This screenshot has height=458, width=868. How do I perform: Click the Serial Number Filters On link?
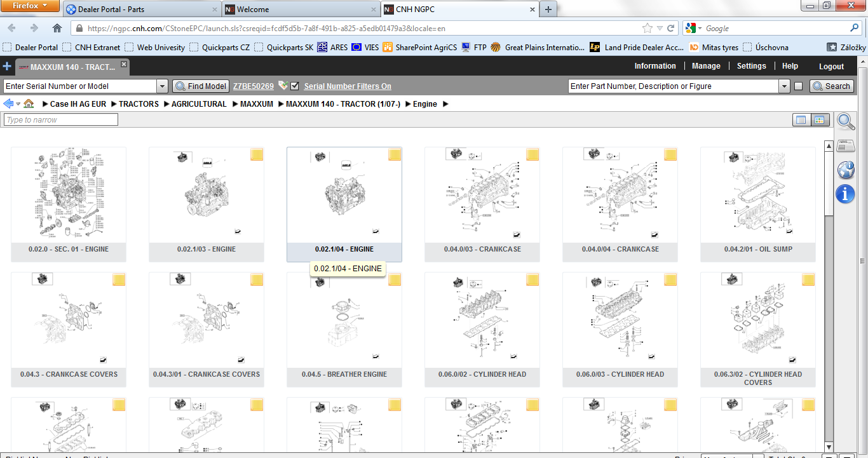click(x=348, y=86)
